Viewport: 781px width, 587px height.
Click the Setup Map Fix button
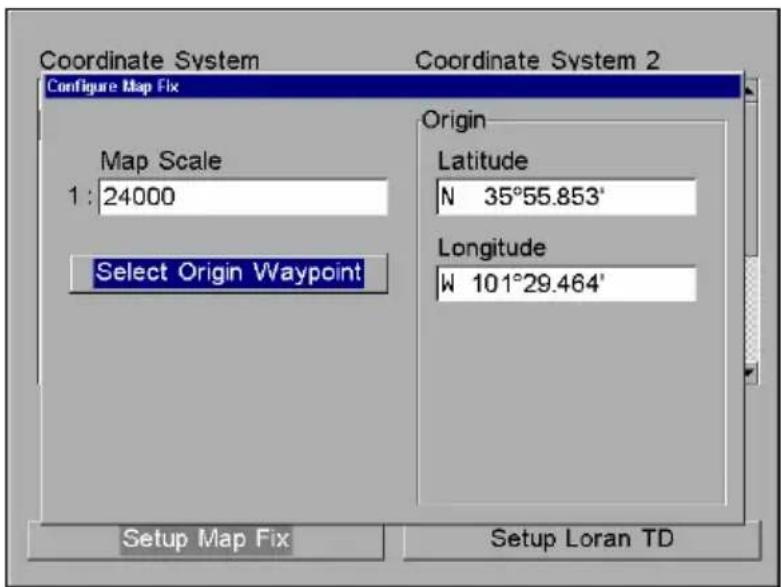click(206, 540)
